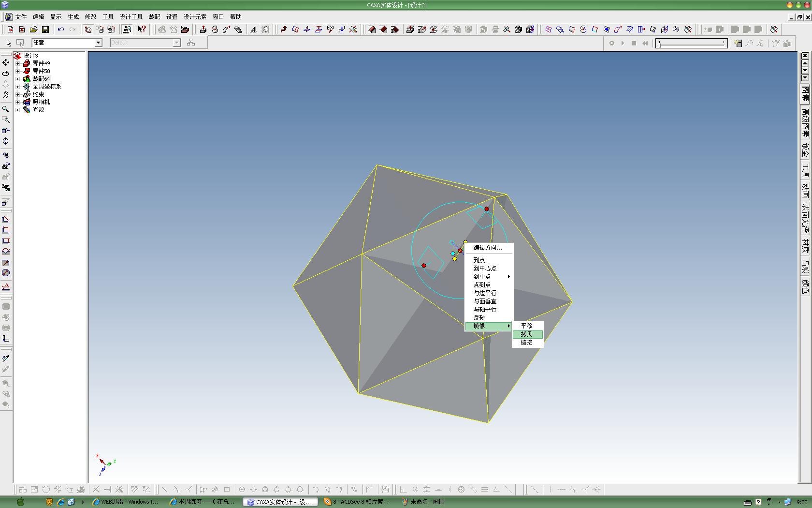
Task: Click the round shaded sphere icon in left toolbar
Action: 6,273
